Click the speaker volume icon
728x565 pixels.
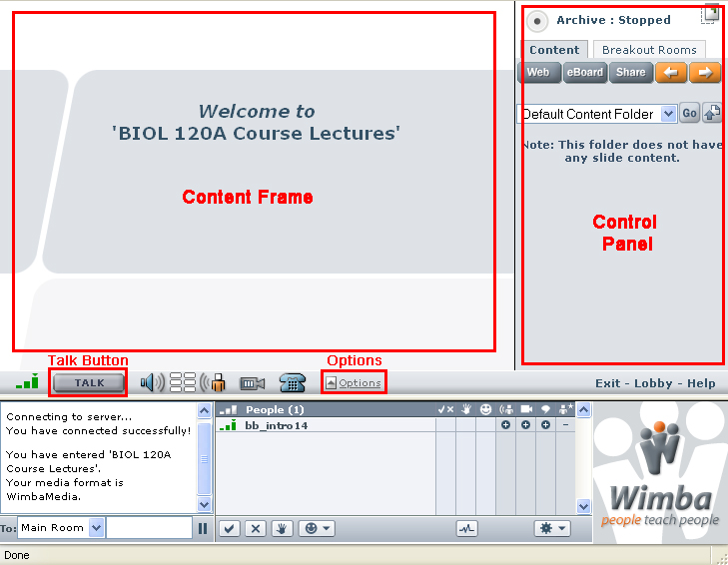pyautogui.click(x=152, y=382)
